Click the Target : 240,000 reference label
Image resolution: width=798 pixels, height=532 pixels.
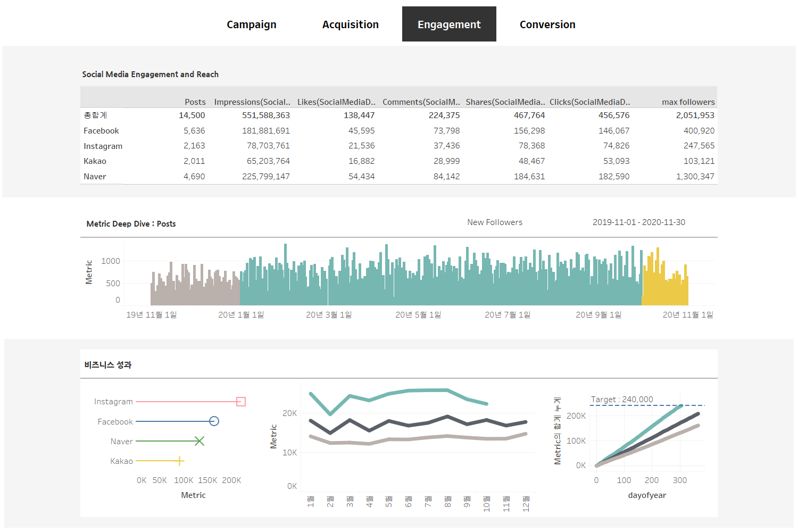pyautogui.click(x=622, y=400)
